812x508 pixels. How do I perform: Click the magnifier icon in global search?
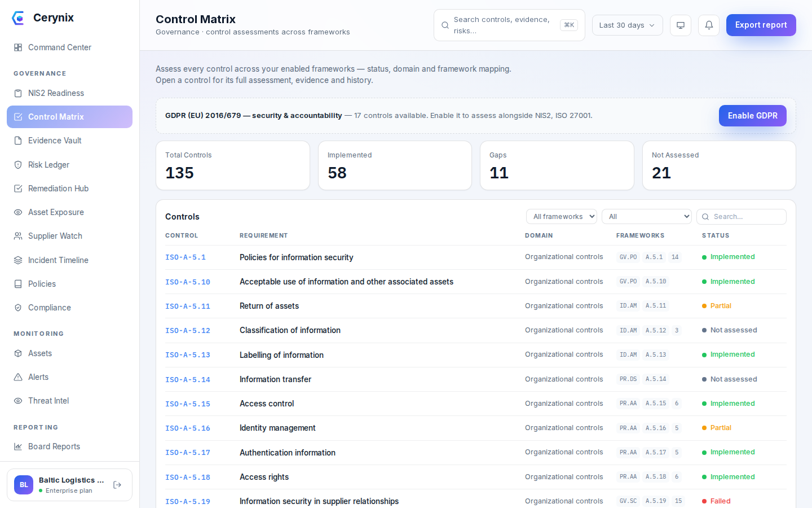pyautogui.click(x=445, y=25)
